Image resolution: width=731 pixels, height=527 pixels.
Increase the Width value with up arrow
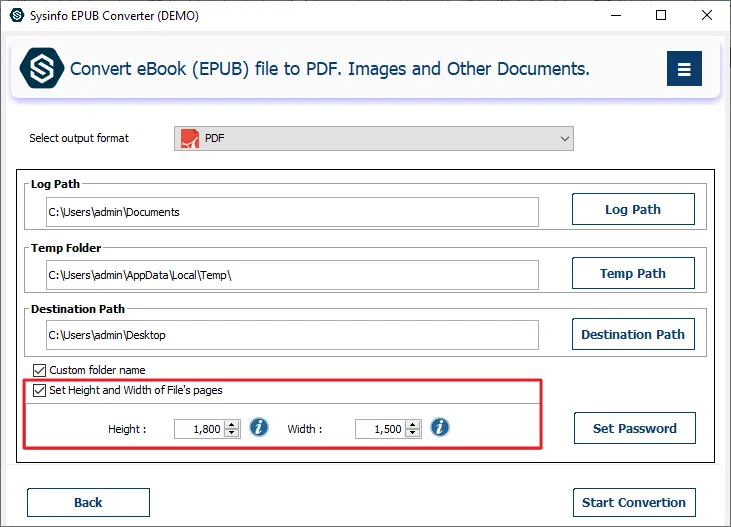tap(413, 424)
